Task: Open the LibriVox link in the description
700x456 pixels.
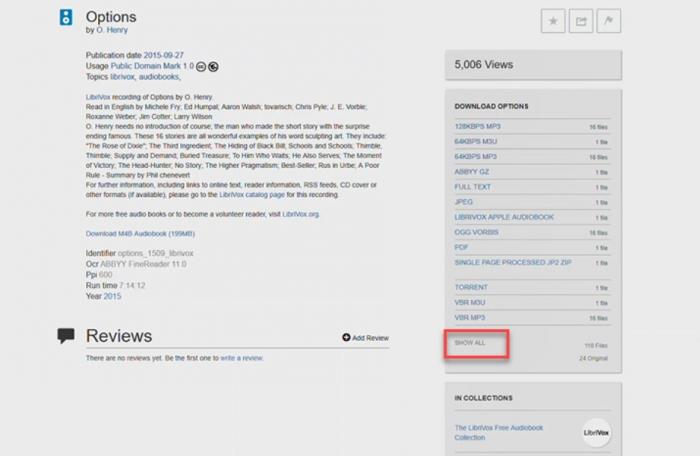Action: click(98, 97)
